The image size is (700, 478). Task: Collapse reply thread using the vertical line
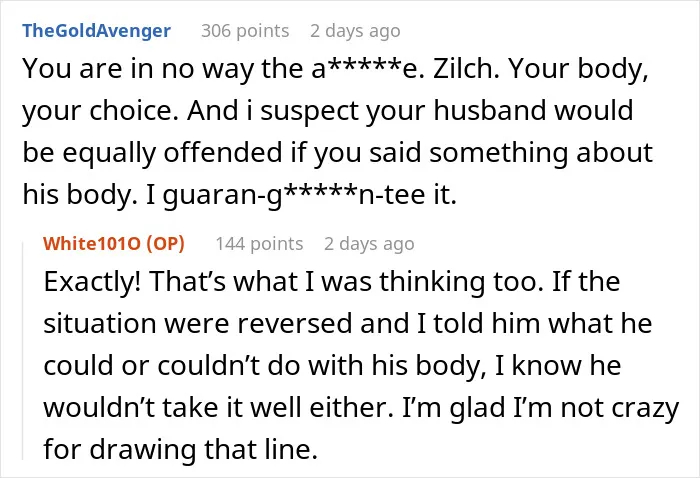click(23, 350)
